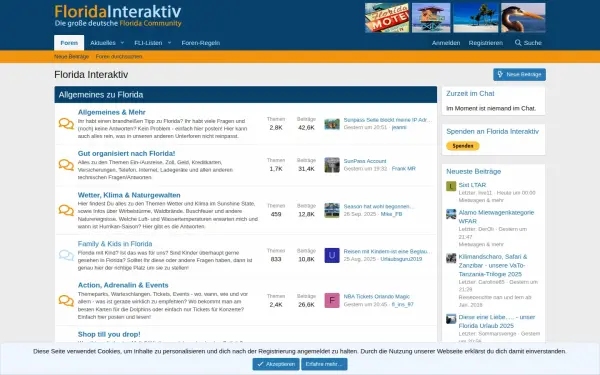The height and width of the screenshot is (375, 600).
Task: Click the Anmelden link
Action: [x=446, y=43]
